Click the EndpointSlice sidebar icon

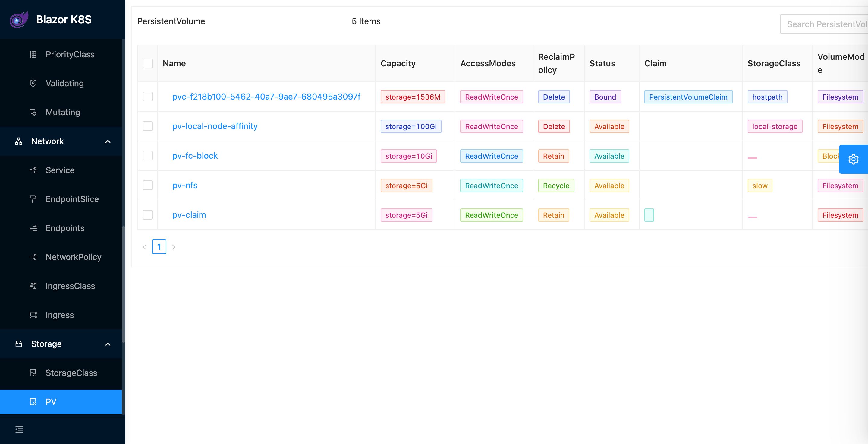(x=33, y=199)
